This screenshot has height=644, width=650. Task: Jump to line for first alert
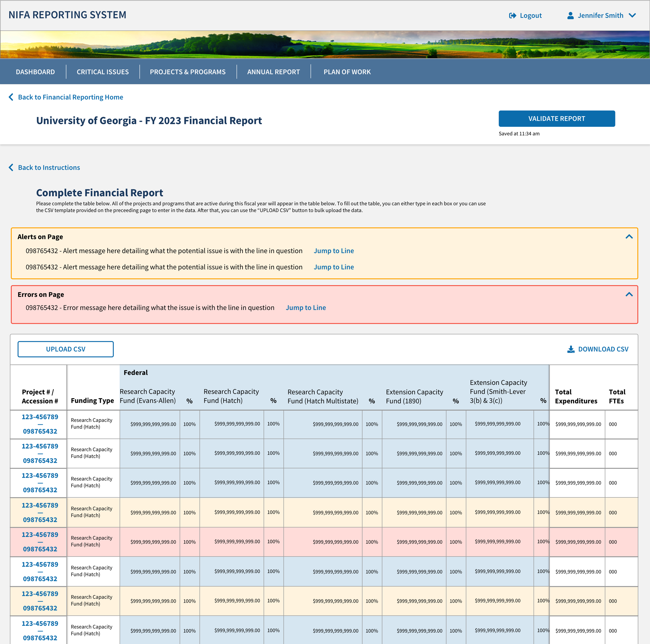point(333,251)
